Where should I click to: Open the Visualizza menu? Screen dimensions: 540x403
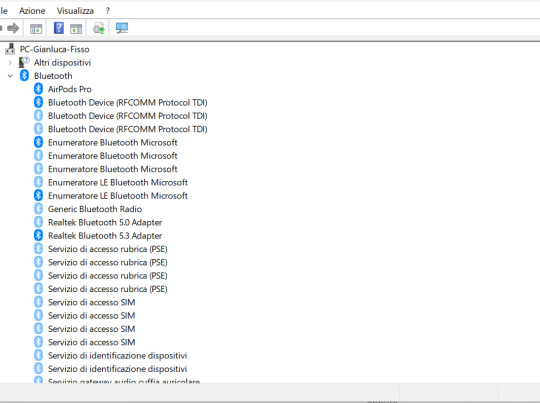[75, 11]
